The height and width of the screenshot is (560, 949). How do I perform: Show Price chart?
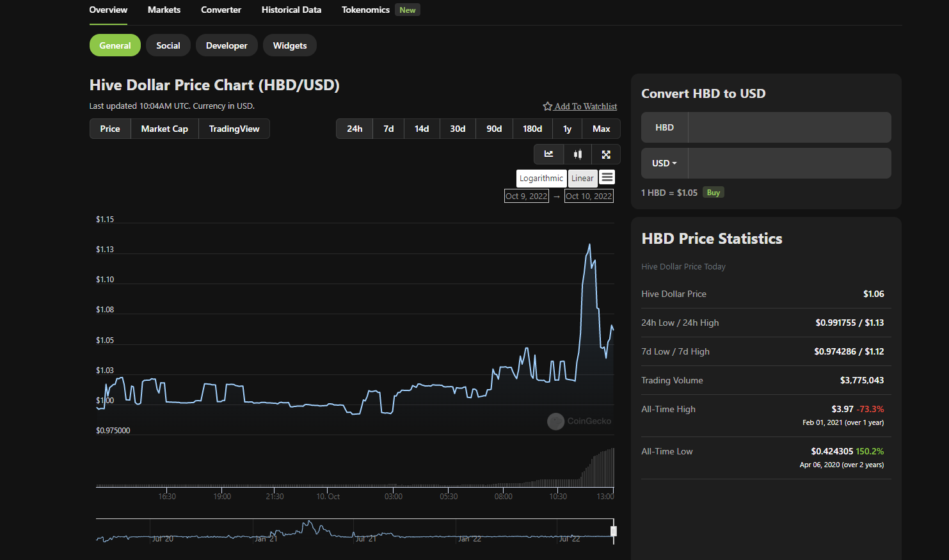click(110, 129)
